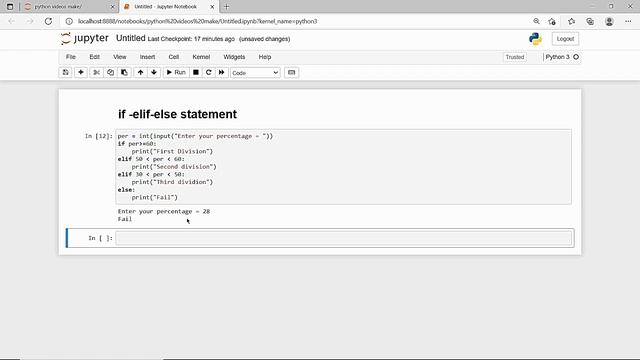Click the Last Checkpoint status text
640x360 pixels.
191,39
